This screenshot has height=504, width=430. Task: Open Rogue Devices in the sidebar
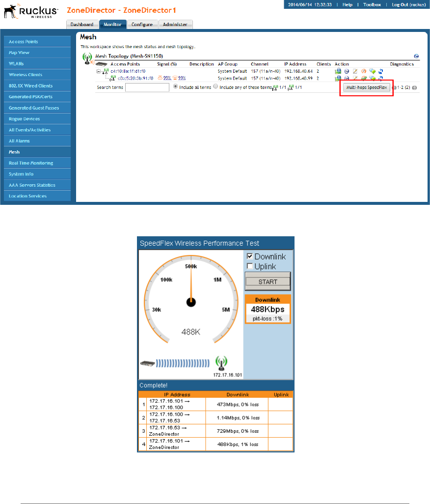[37, 119]
